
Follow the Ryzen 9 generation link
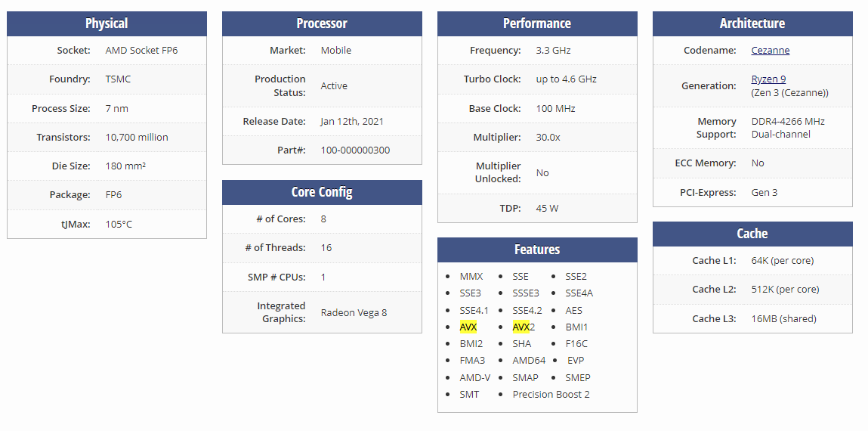(x=768, y=79)
